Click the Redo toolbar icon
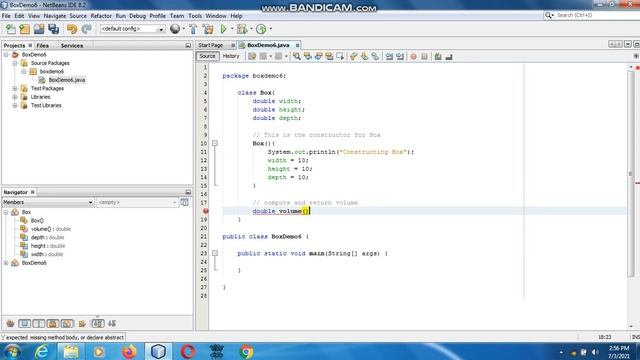640x360 pixels. coord(87,29)
